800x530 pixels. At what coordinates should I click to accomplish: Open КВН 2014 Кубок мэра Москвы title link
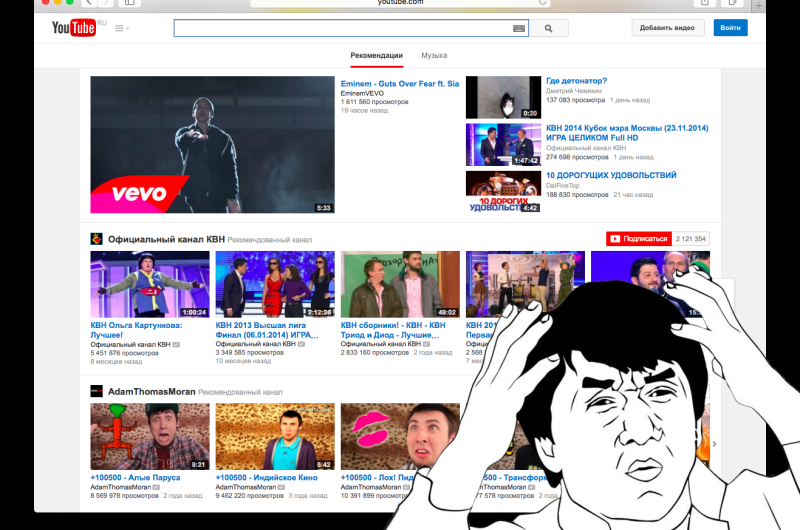click(x=627, y=133)
